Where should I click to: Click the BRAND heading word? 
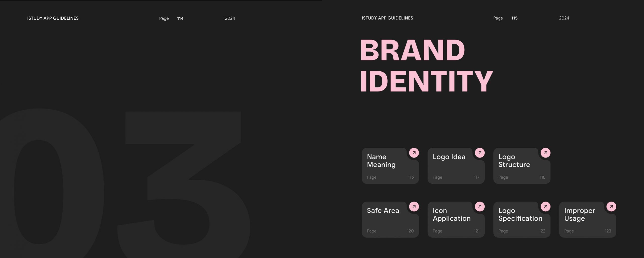coord(413,50)
